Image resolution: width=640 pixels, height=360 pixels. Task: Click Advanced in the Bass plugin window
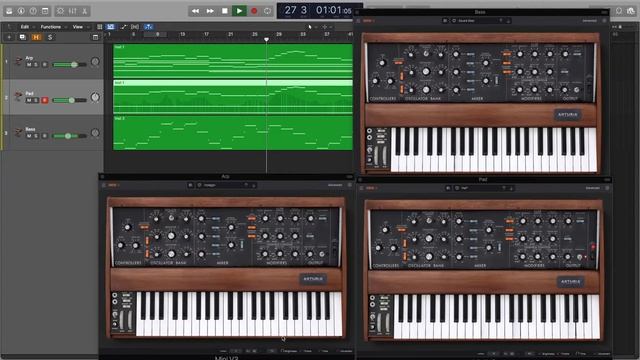(x=589, y=20)
